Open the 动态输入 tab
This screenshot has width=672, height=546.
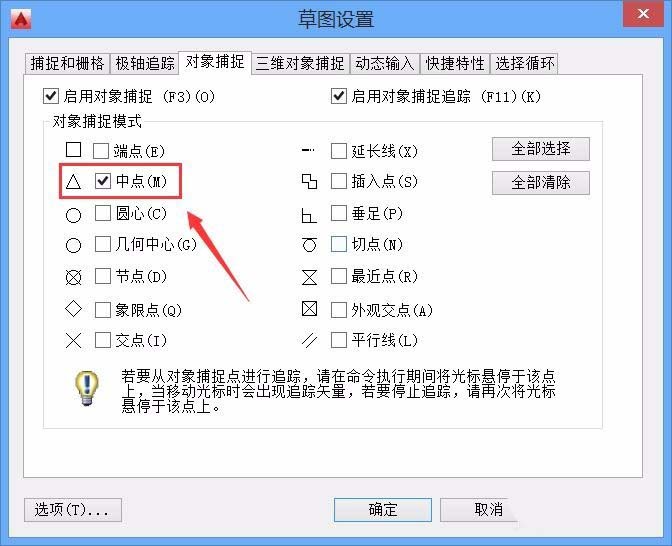point(384,63)
